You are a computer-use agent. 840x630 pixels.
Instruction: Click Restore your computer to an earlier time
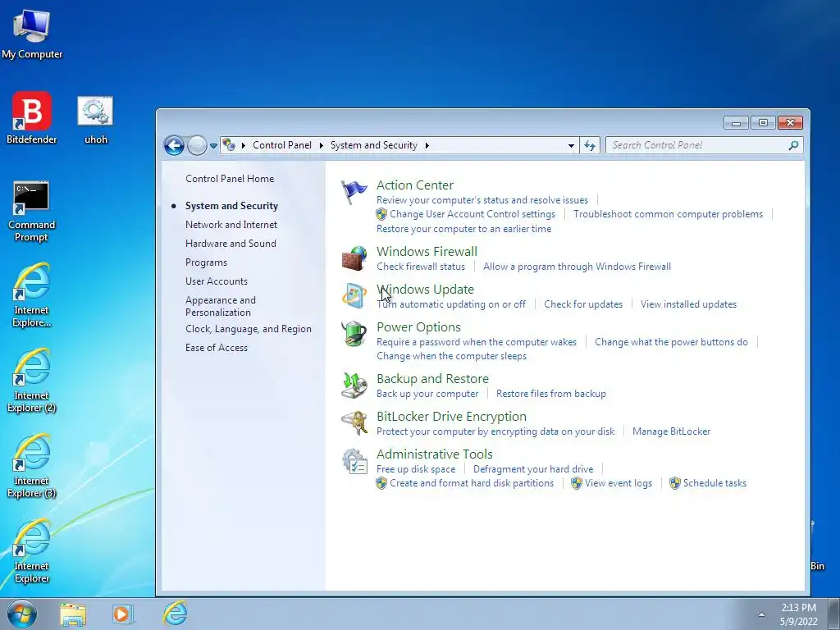(x=464, y=230)
